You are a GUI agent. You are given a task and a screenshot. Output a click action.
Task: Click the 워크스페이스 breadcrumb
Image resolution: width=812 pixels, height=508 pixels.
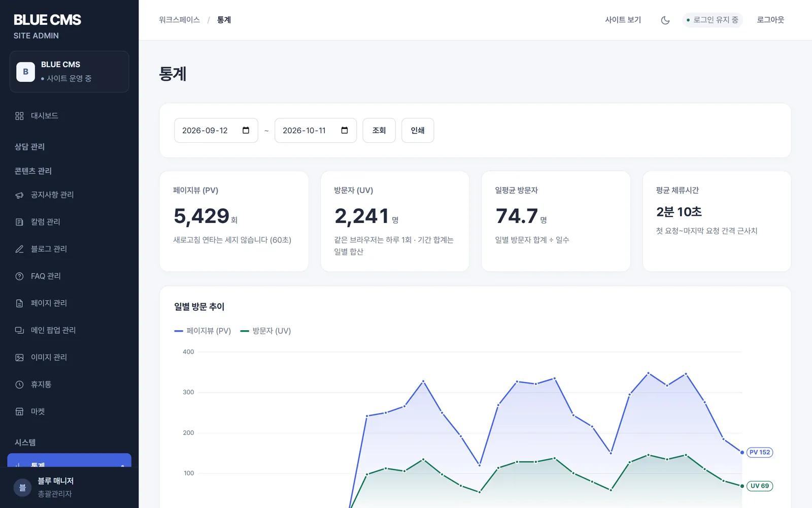click(x=179, y=20)
